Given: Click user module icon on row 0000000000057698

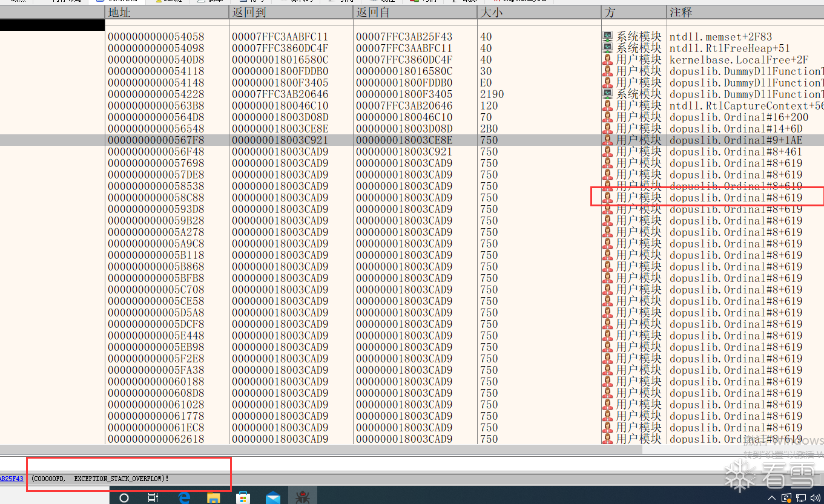Looking at the screenshot, I should (x=608, y=163).
